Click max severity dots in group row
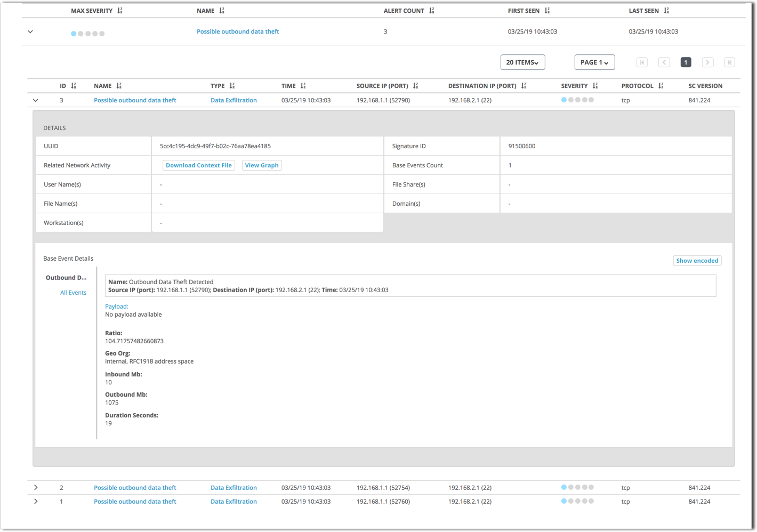Screen dimensions: 757x532 click(x=87, y=34)
